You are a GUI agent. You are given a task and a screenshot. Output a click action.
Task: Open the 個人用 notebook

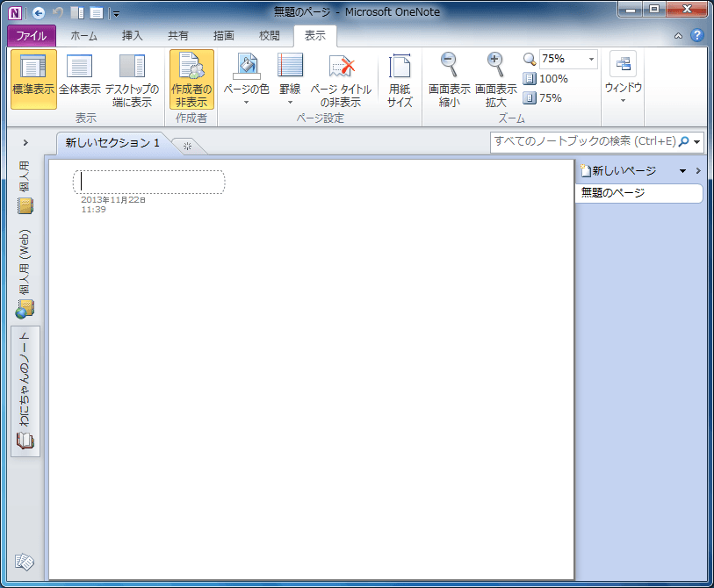pos(25,187)
